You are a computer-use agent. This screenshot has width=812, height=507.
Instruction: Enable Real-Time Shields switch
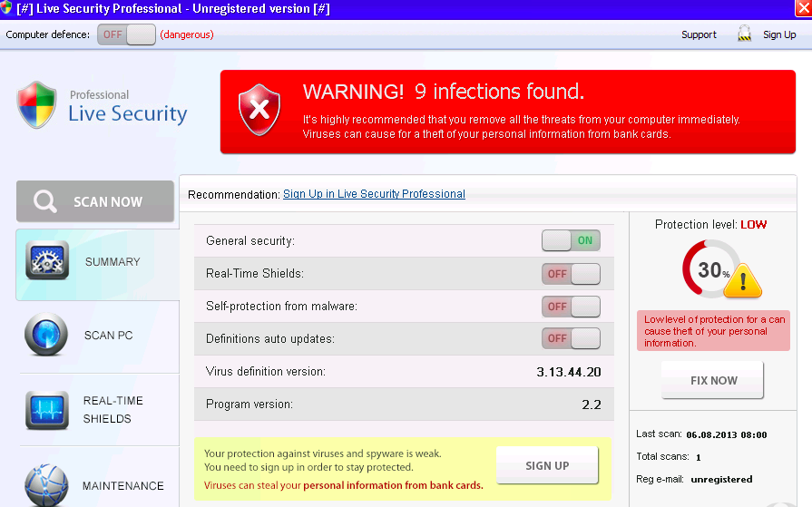pos(571,273)
